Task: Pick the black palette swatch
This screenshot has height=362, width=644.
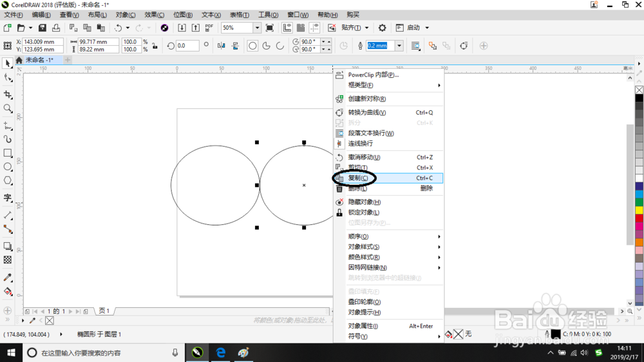Action: 639,98
